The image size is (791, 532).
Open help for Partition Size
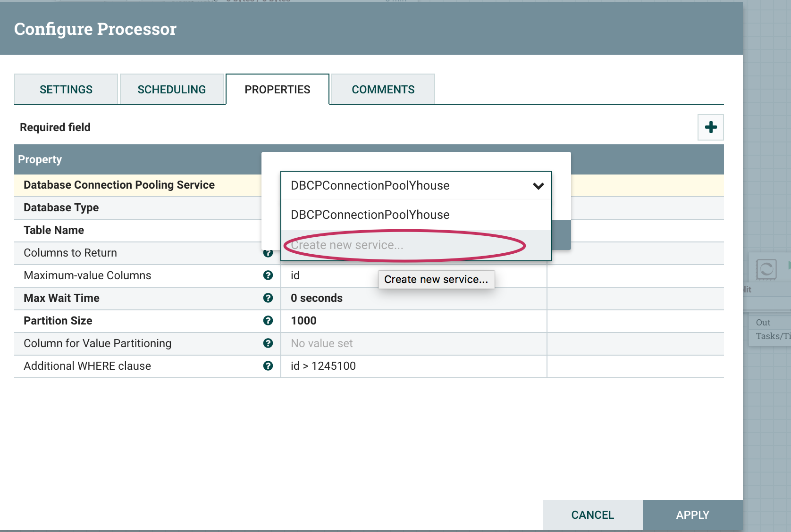(268, 321)
